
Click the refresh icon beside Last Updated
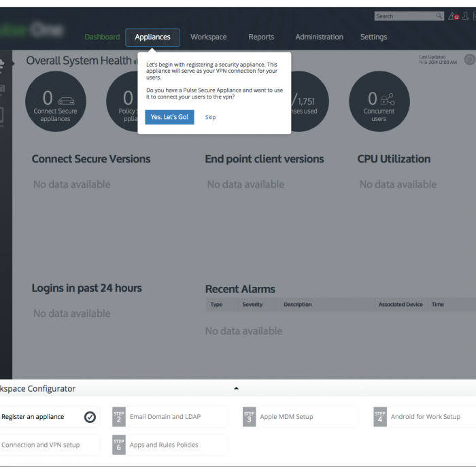(469, 60)
